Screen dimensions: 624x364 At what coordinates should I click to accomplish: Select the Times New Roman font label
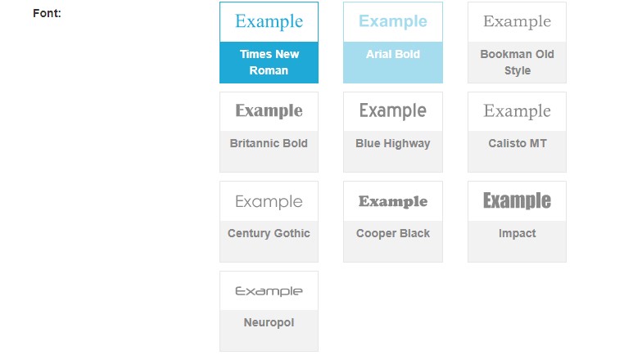(x=269, y=62)
